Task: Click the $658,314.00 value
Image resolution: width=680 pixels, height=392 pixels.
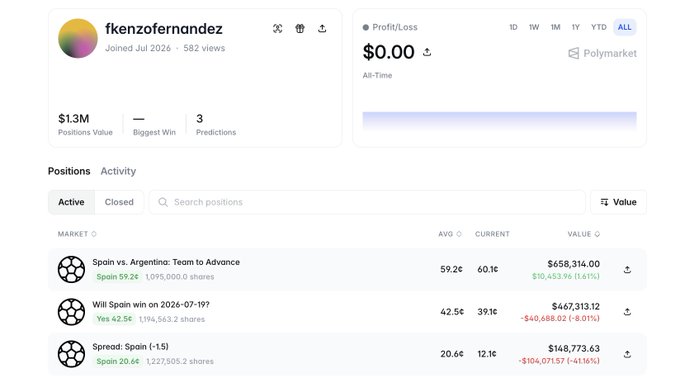Action: [x=573, y=264]
